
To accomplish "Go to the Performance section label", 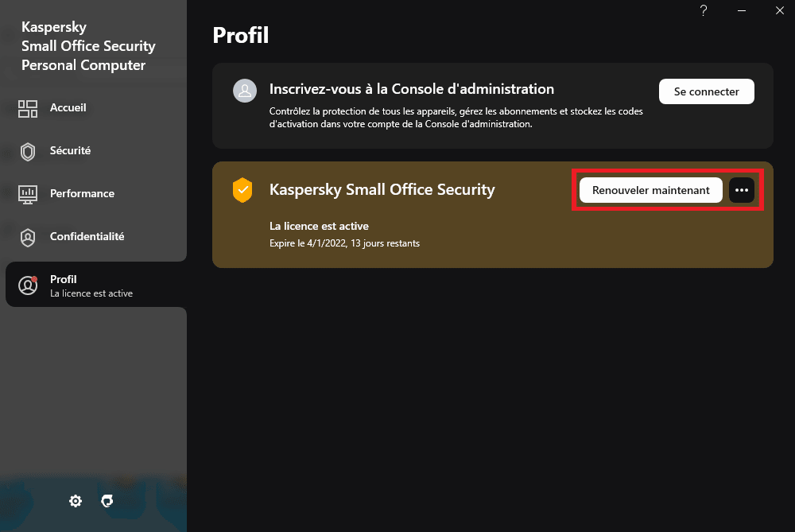I will 82,193.
